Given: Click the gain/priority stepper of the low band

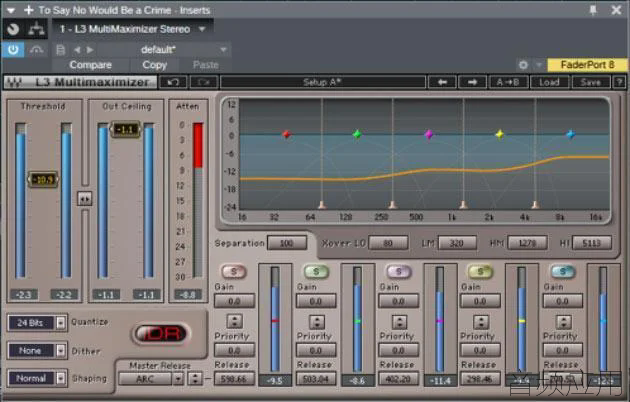Looking at the screenshot, I should pos(235,322).
